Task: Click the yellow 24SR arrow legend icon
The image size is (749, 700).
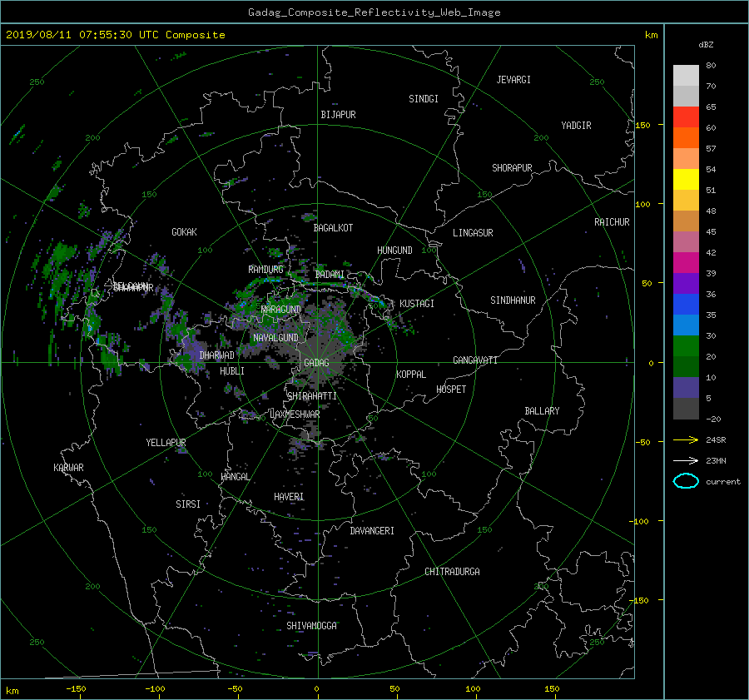Action: [686, 440]
